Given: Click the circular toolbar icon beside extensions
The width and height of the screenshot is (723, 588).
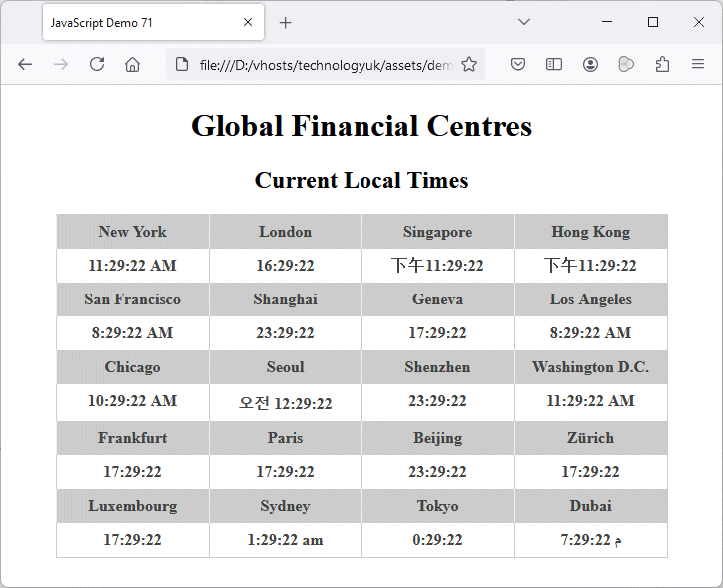Looking at the screenshot, I should (626, 64).
